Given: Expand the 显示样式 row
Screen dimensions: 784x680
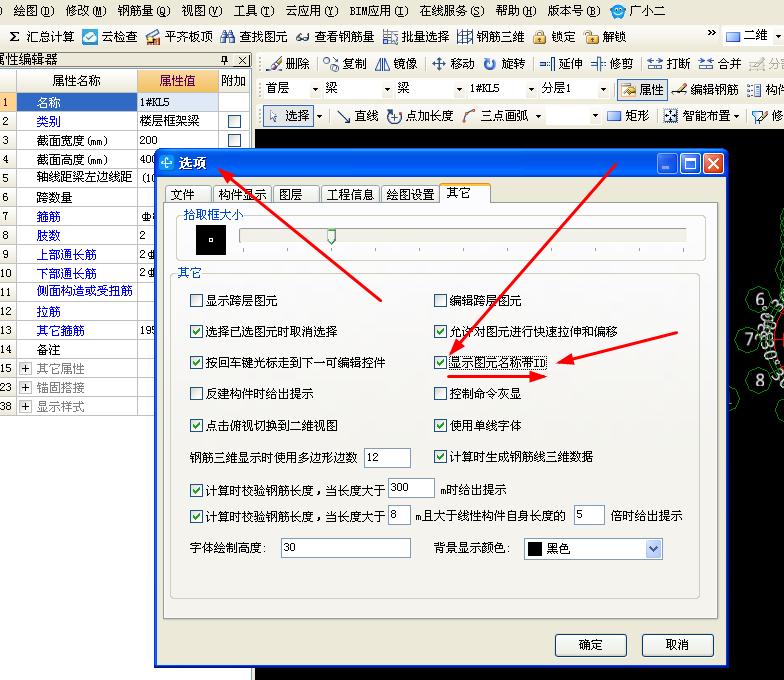Looking at the screenshot, I should (x=25, y=406).
